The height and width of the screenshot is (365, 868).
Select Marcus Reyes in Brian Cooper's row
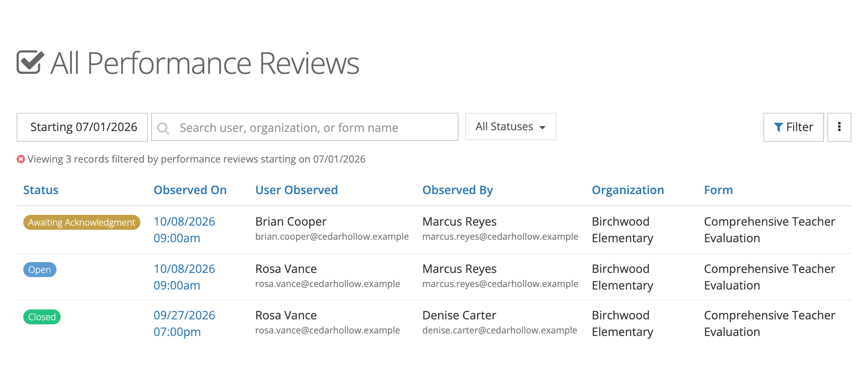point(459,221)
